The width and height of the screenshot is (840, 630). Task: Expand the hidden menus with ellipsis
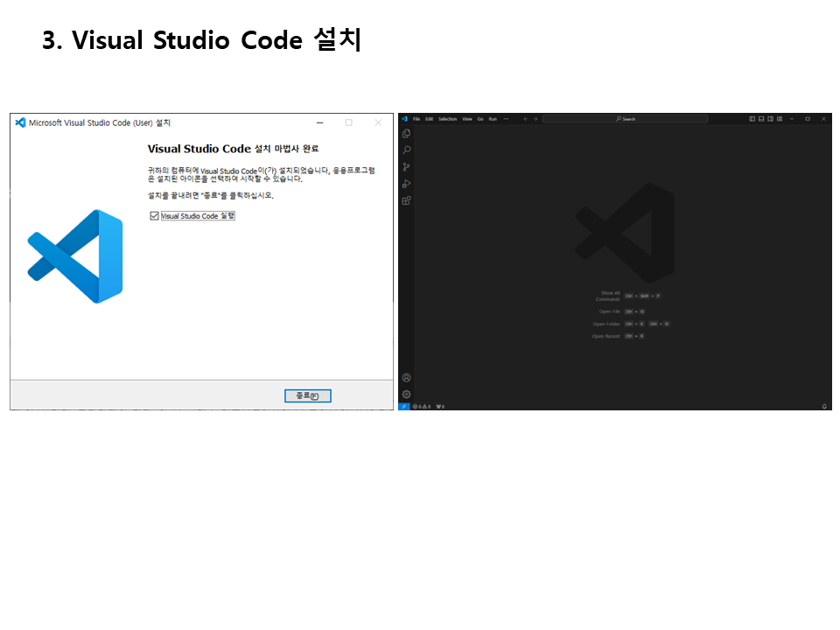(x=507, y=119)
